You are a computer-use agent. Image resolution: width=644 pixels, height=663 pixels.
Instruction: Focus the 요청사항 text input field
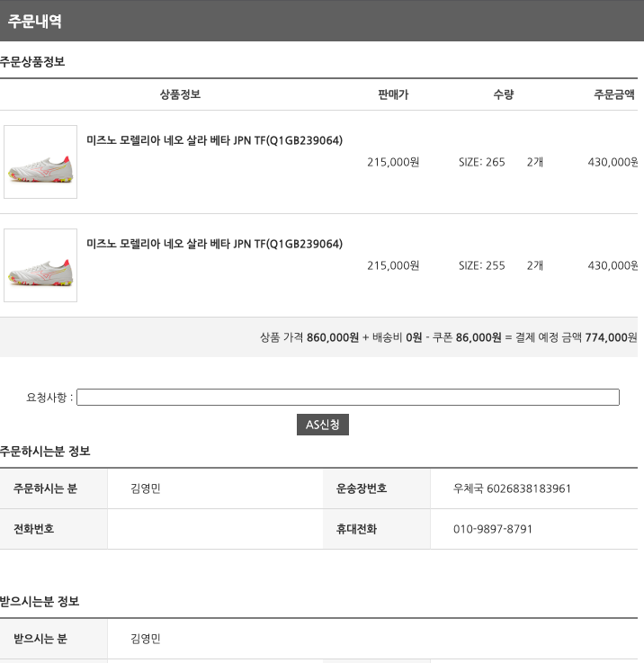pos(347,397)
